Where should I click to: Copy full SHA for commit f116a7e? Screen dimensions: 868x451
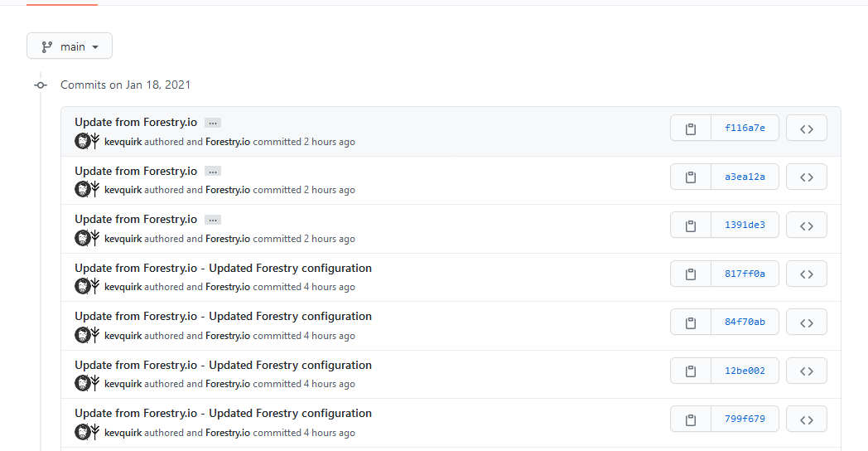point(690,129)
